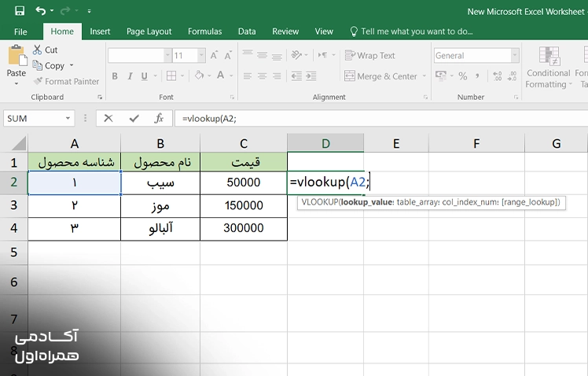Open the Font dialog launcher
588x376 pixels.
point(232,98)
